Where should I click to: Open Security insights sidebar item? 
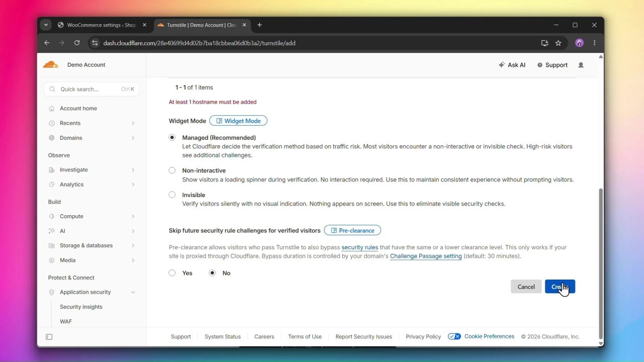click(x=81, y=307)
